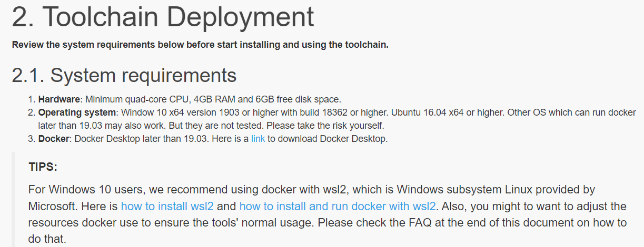Click "Please take the risk yourself" sentence
The width and height of the screenshot is (644, 247).
324,126
